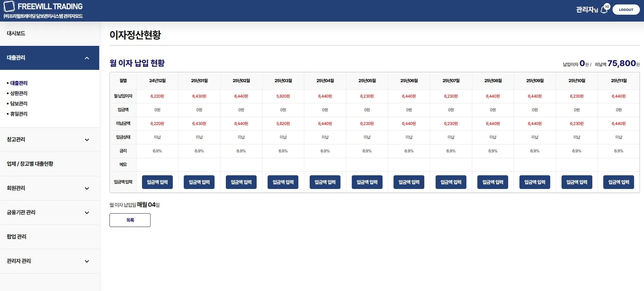Click the 이자정산현황 page title
Screen dimensions: 644x291
coord(135,35)
